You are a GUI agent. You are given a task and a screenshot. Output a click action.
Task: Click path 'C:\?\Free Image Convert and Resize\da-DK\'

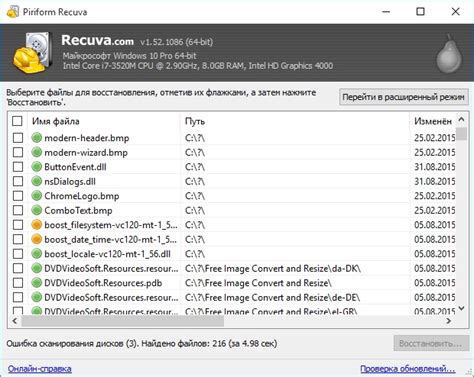[x=273, y=269]
